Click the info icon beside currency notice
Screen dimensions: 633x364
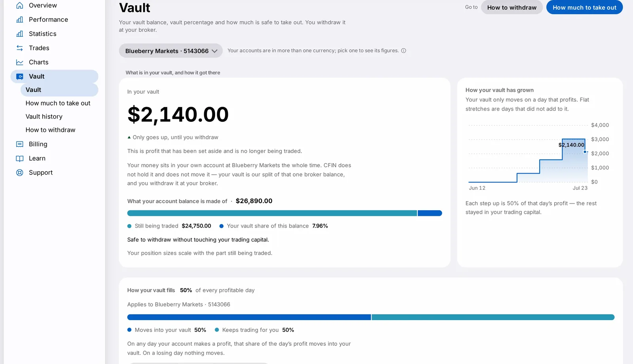[404, 51]
